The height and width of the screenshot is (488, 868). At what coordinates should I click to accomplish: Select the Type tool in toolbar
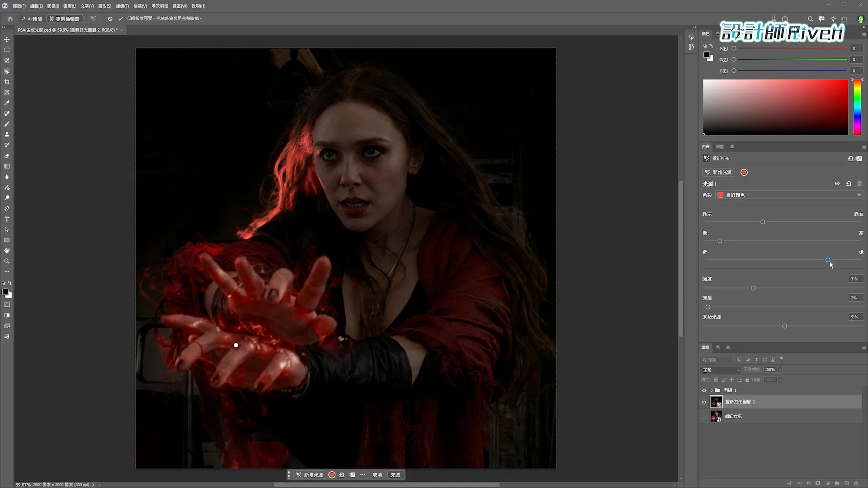pyautogui.click(x=7, y=219)
